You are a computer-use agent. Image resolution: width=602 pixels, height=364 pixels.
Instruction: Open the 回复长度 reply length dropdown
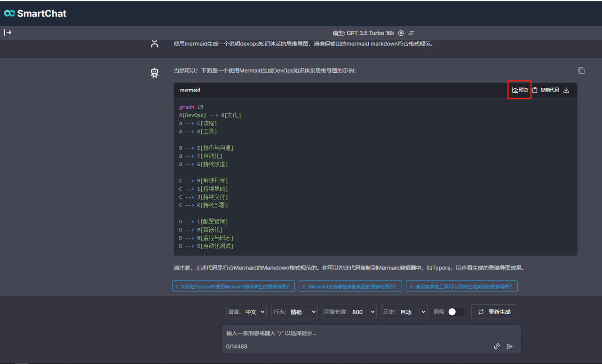[x=349, y=312]
